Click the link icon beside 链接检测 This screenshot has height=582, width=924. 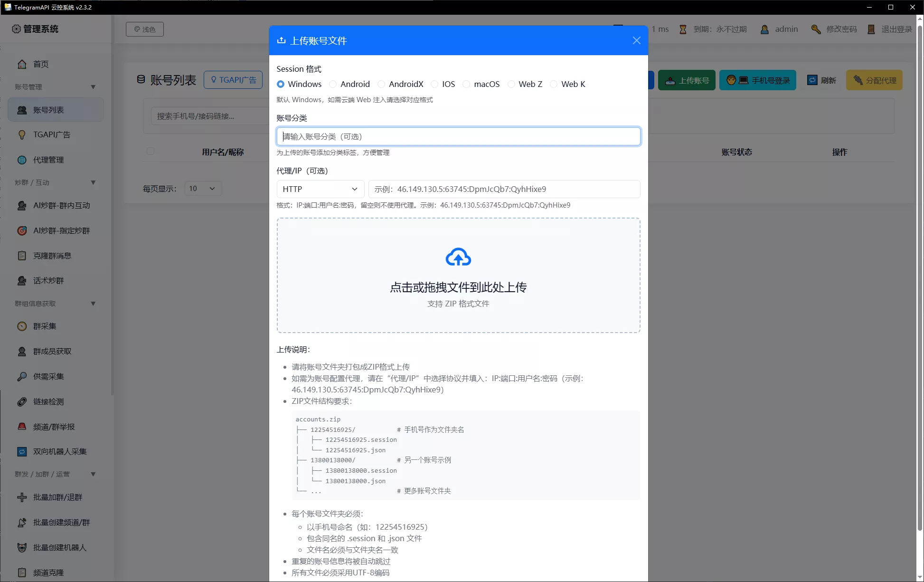coord(22,401)
